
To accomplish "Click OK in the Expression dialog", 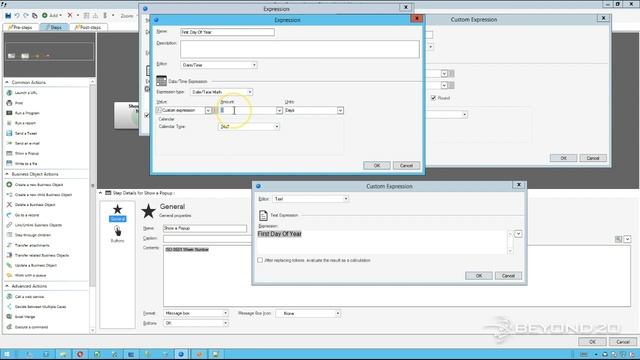I will tap(377, 166).
